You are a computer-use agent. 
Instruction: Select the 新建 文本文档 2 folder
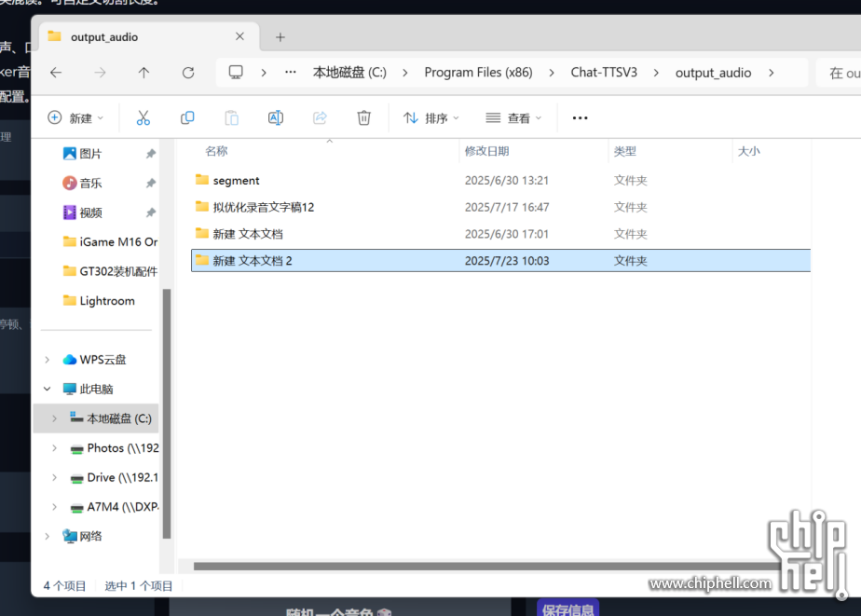(x=500, y=260)
